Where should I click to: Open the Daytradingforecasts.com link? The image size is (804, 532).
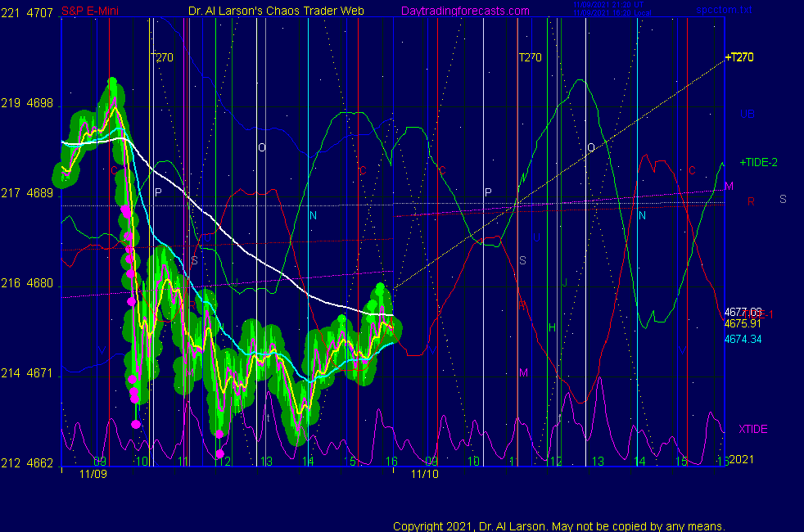464,11
